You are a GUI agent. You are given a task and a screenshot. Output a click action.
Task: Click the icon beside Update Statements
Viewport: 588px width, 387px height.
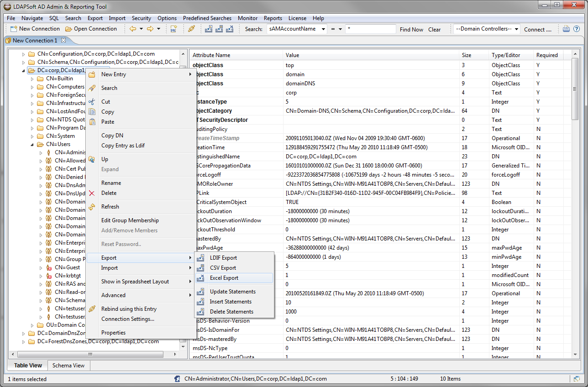(200, 292)
